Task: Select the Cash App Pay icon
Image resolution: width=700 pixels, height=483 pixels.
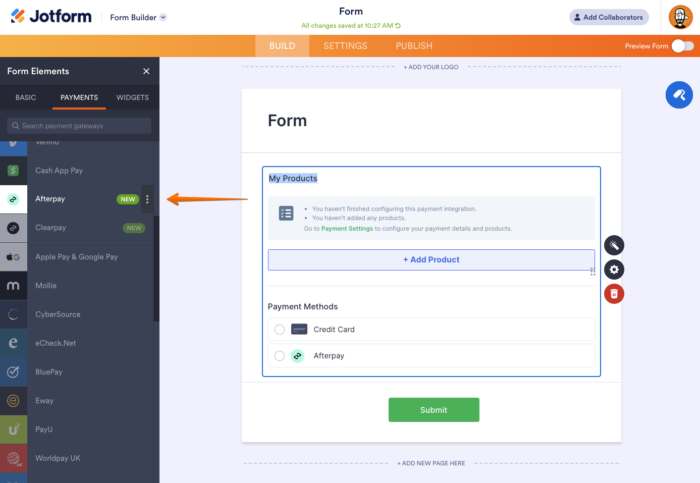Action: [13, 171]
